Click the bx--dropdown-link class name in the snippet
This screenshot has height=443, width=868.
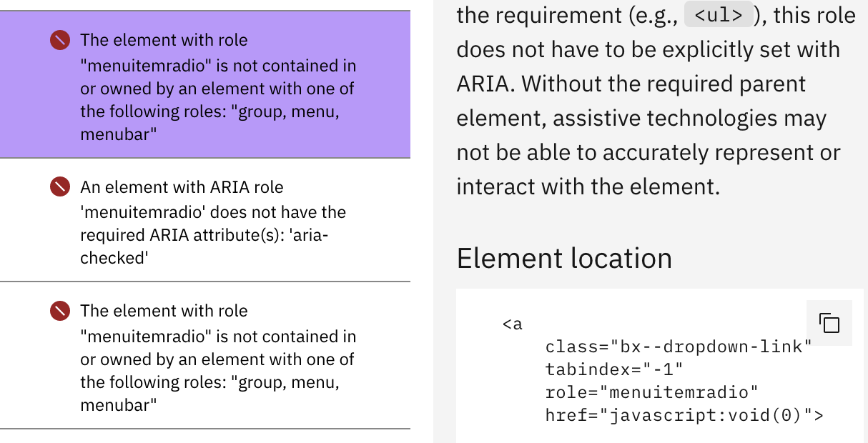pyautogui.click(x=679, y=347)
